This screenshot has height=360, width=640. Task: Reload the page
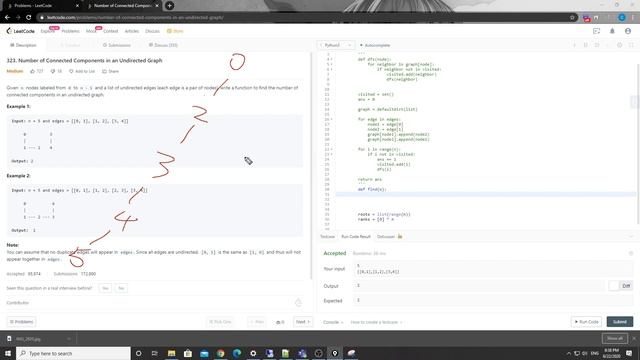29,18
